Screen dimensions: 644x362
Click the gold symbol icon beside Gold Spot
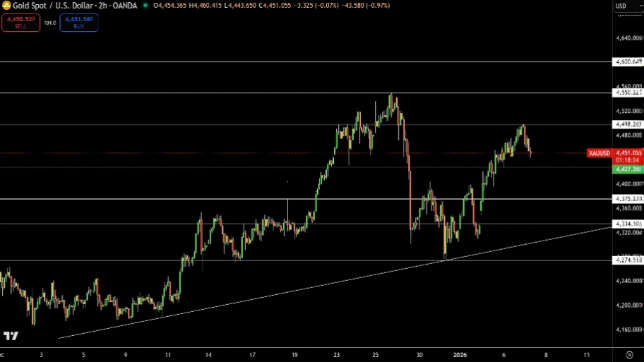pos(6,6)
